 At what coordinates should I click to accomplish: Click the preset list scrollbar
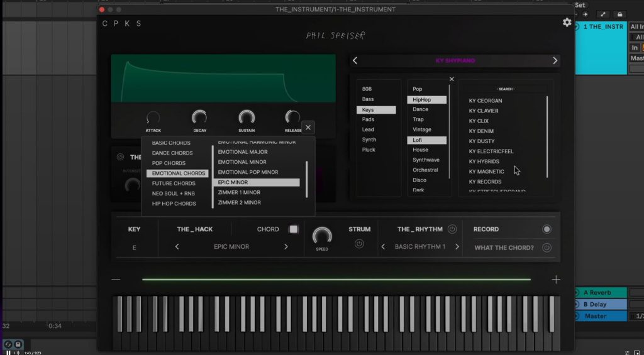tap(547, 137)
